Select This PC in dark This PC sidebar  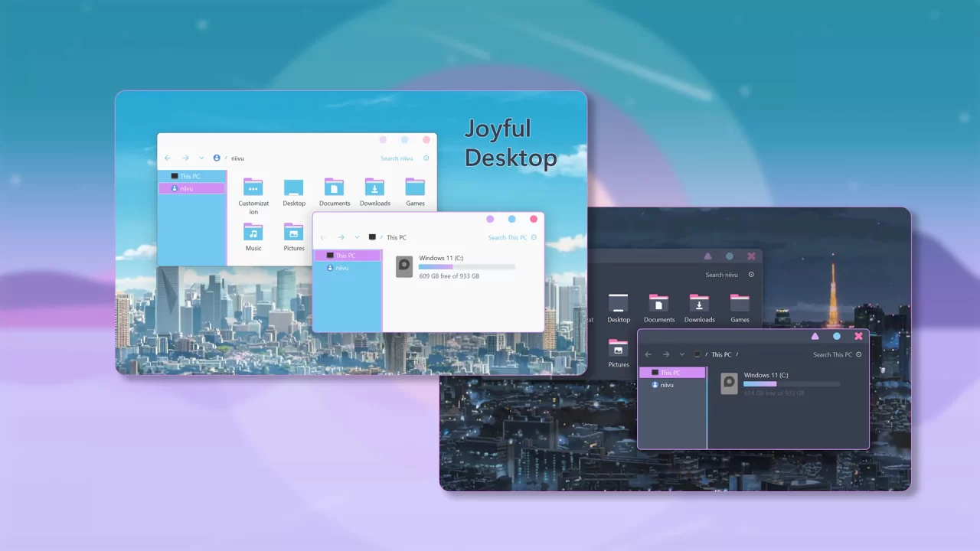[x=672, y=373]
